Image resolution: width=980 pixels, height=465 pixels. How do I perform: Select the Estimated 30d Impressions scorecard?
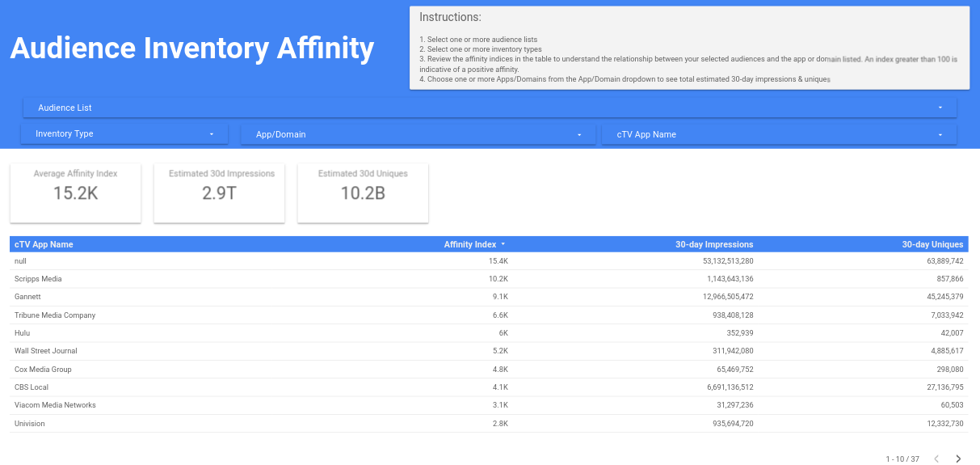pos(219,192)
